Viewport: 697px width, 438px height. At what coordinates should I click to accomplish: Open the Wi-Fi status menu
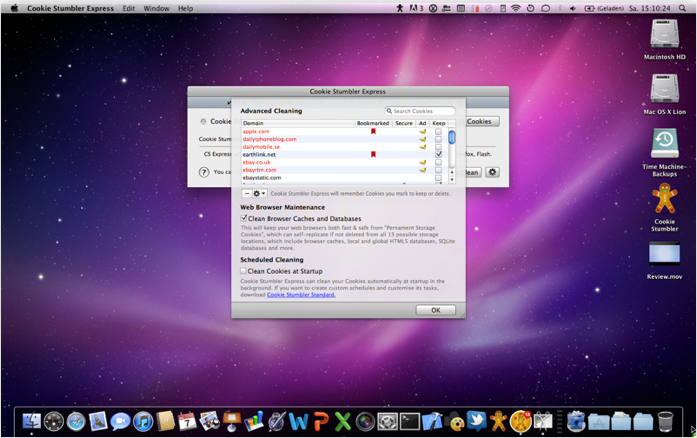coord(516,8)
